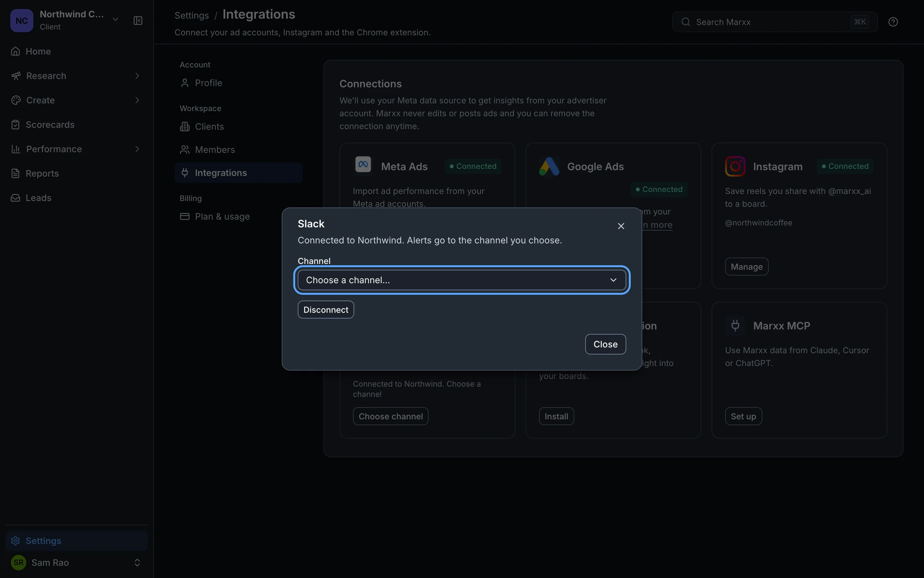
Task: Focus the Search Marxx field
Action: tap(775, 22)
